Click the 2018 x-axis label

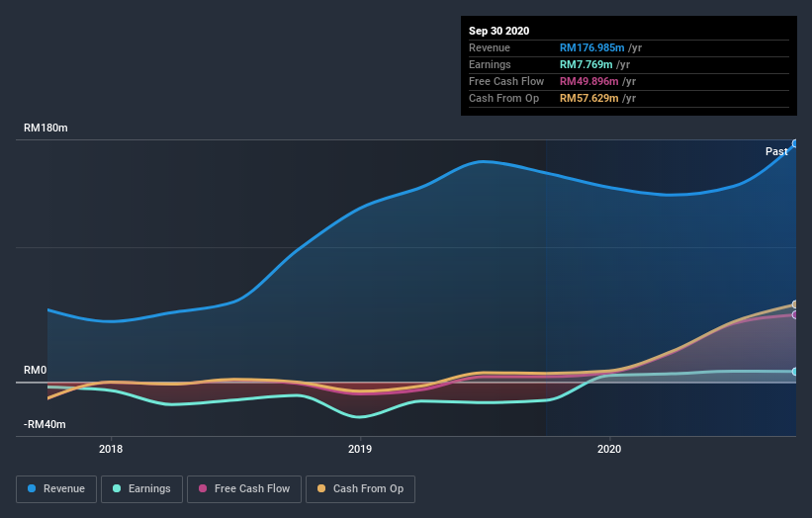pos(111,449)
